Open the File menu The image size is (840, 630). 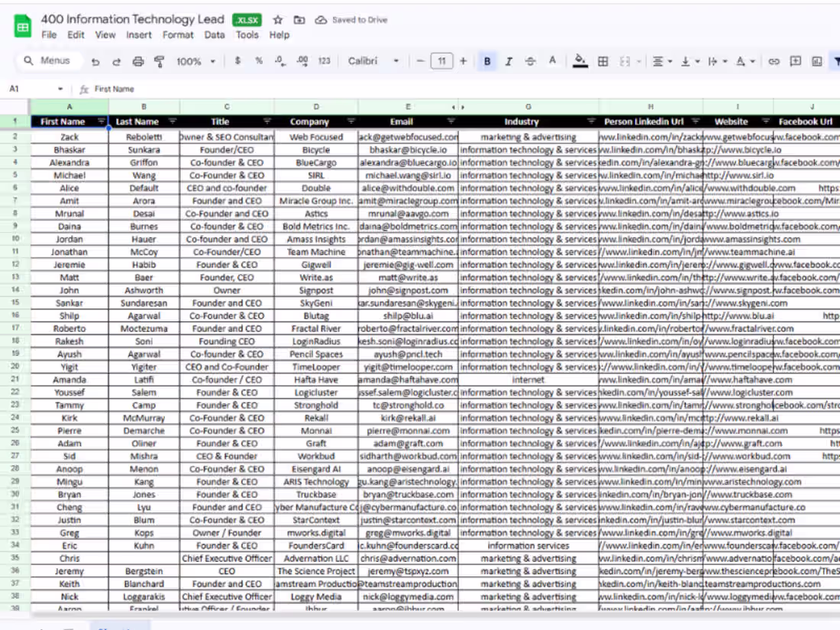point(49,35)
